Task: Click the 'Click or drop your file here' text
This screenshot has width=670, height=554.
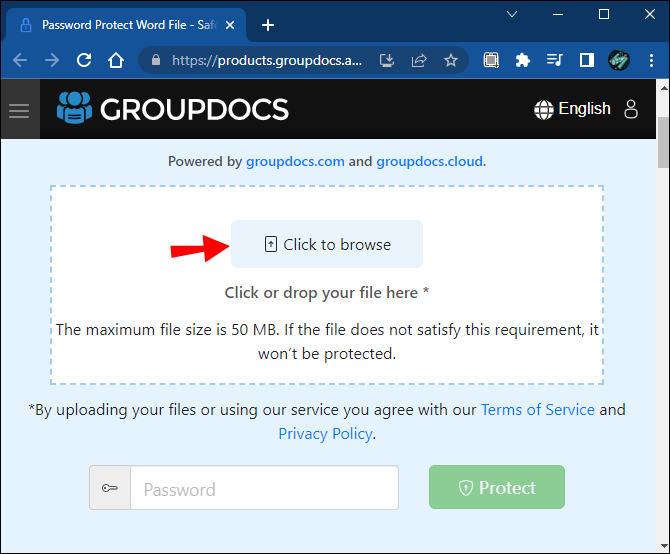Action: tap(327, 293)
